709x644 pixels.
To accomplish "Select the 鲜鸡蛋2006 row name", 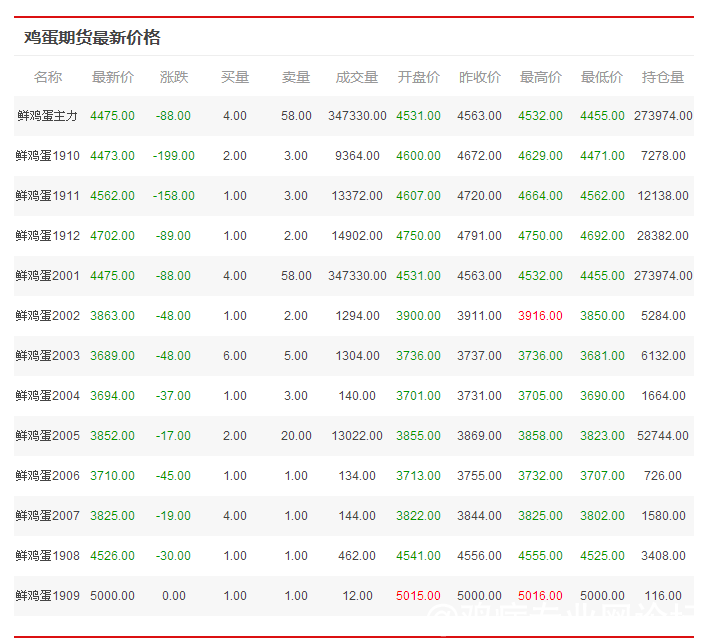I will [47, 476].
